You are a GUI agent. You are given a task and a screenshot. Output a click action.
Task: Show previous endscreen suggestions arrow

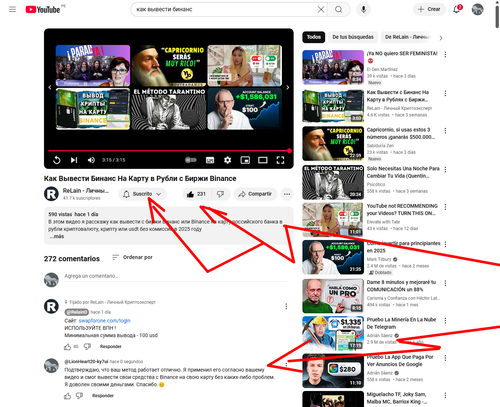[x=50, y=87]
